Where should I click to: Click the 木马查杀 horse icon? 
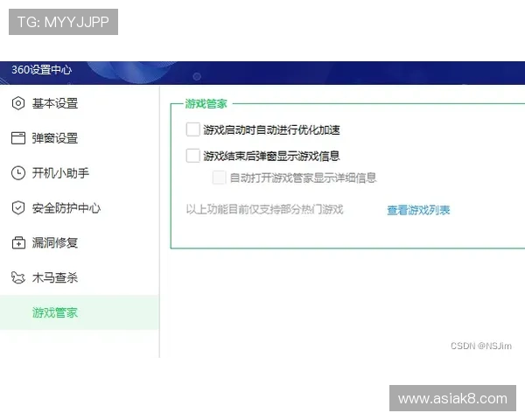click(x=18, y=277)
